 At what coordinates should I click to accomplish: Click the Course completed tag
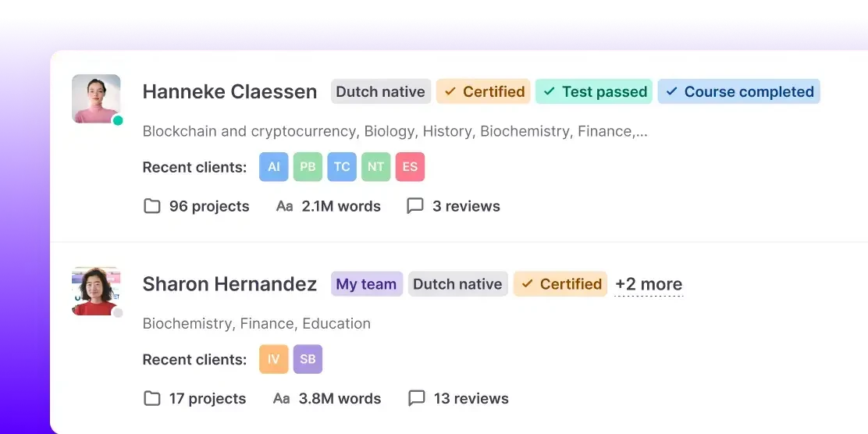738,91
